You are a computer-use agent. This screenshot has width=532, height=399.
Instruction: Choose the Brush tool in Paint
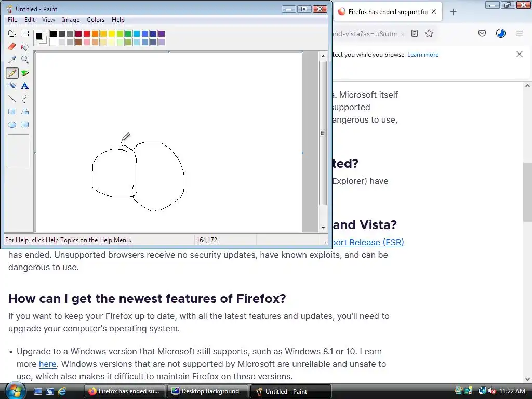point(25,73)
